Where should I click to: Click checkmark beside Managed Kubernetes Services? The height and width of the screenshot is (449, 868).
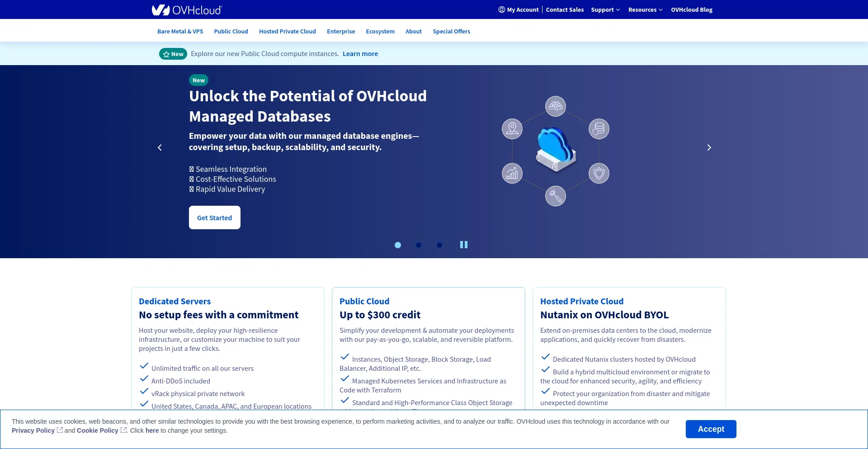[345, 378]
